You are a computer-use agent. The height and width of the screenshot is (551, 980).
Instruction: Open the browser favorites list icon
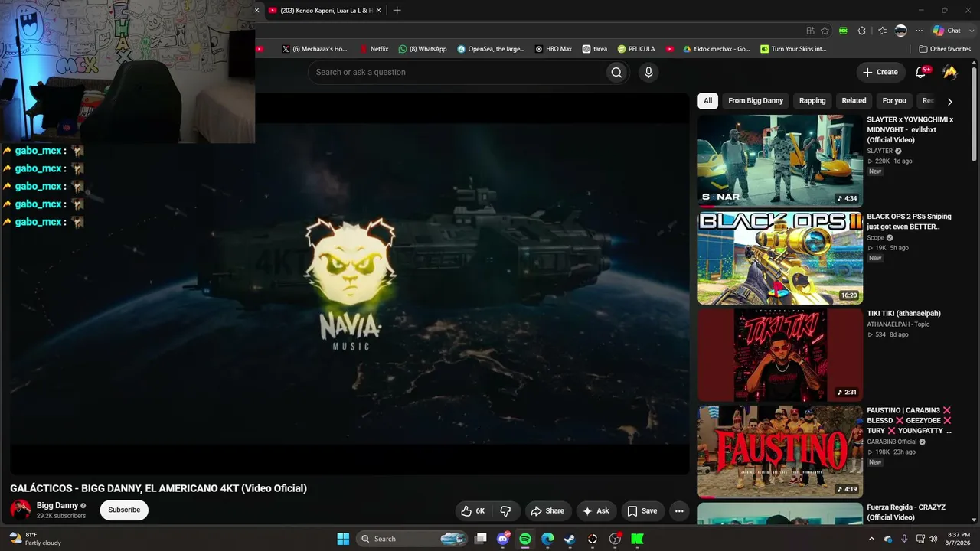click(x=882, y=31)
